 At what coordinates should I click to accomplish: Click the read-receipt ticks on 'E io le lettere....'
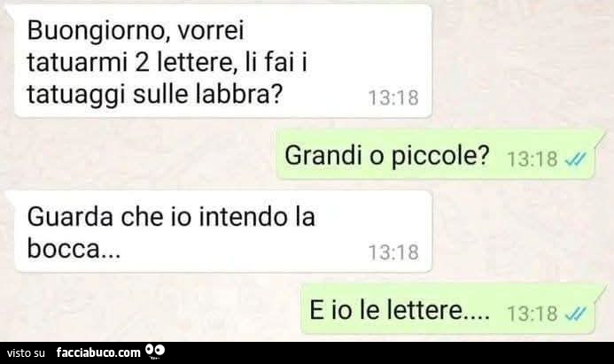[576, 314]
